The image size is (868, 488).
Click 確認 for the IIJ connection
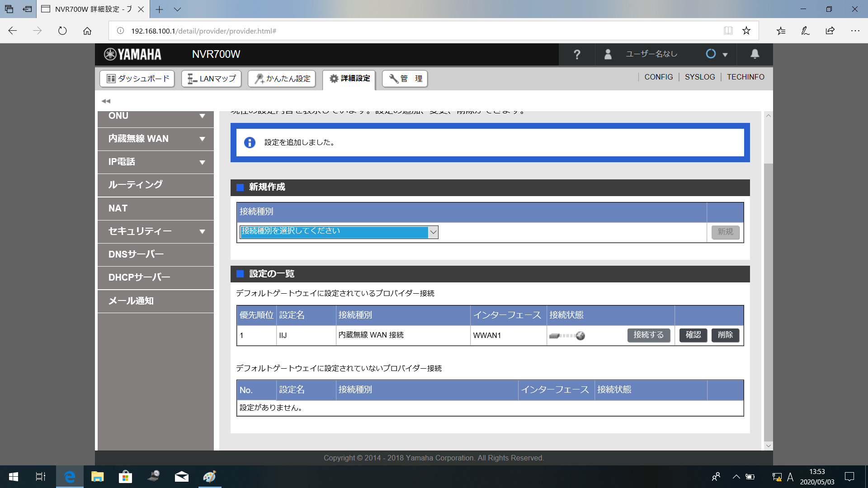coord(693,335)
